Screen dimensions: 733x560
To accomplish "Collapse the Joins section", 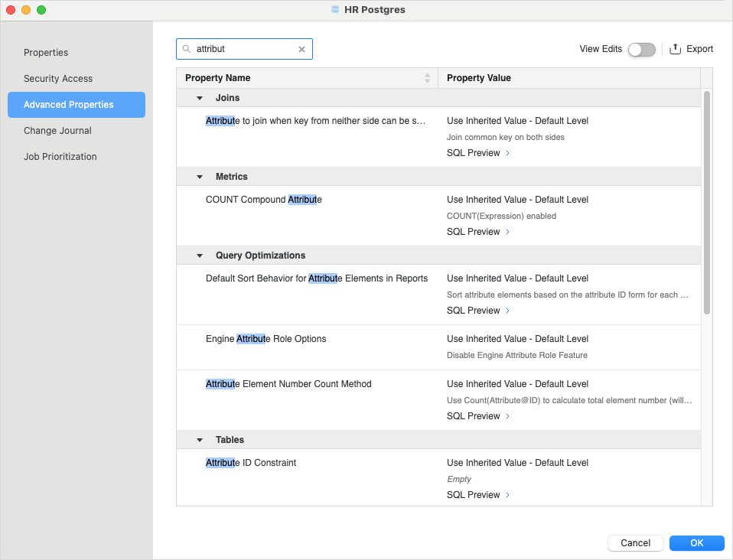I will click(200, 98).
